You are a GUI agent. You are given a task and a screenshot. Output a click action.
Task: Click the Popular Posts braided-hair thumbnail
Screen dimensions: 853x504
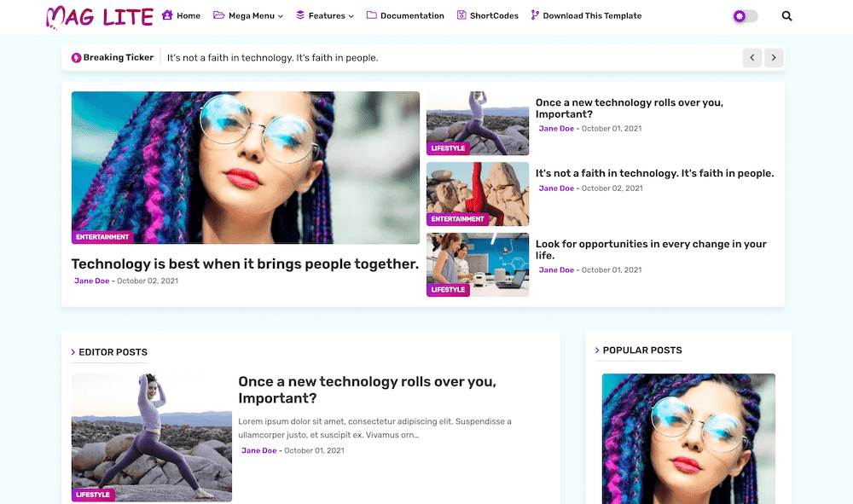688,438
